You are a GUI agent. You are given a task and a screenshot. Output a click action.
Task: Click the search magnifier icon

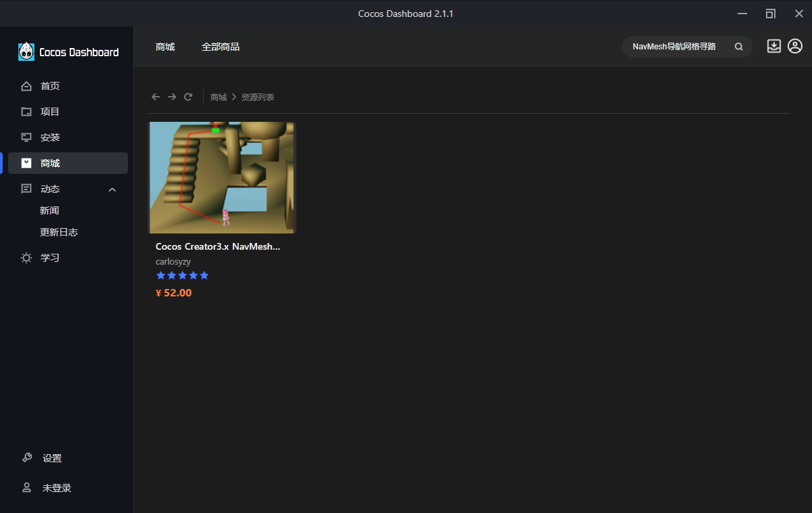point(739,47)
